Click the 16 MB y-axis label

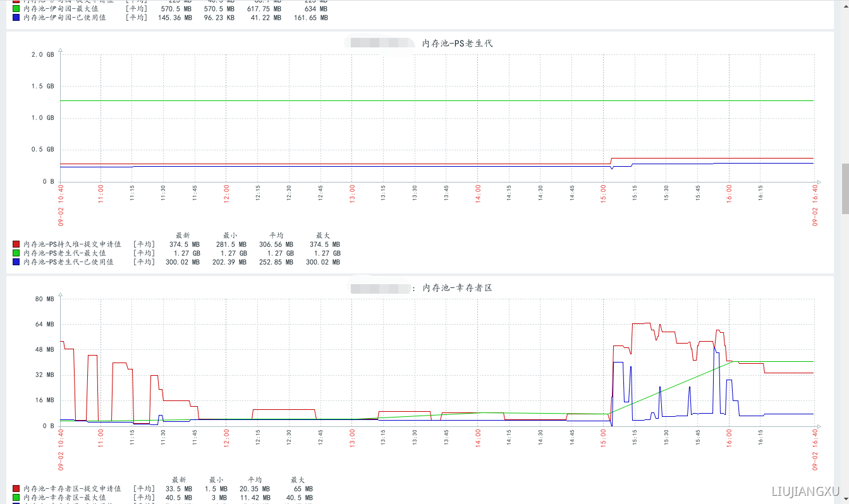click(44, 400)
